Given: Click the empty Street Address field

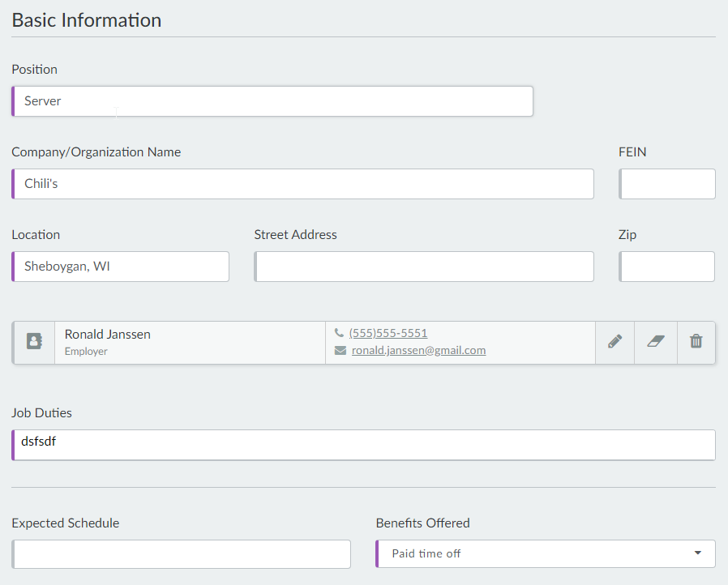Looking at the screenshot, I should click(x=424, y=267).
